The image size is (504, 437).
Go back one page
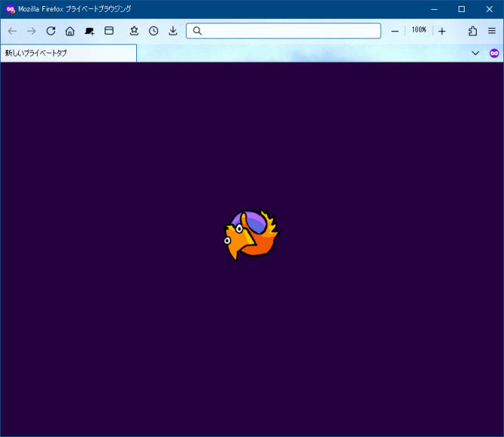click(12, 31)
